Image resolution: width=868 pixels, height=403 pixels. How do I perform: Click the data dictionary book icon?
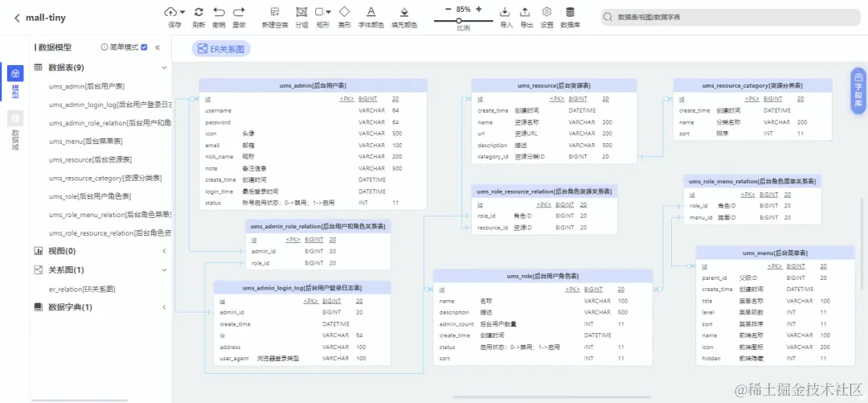(39, 306)
